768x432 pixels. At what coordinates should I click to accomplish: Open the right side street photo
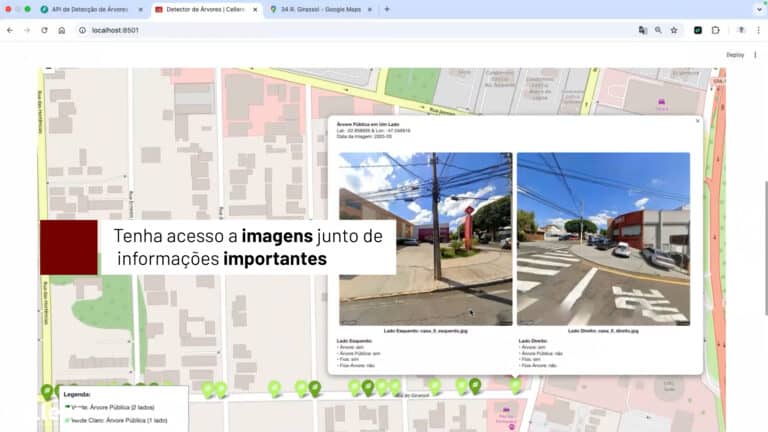pyautogui.click(x=603, y=238)
